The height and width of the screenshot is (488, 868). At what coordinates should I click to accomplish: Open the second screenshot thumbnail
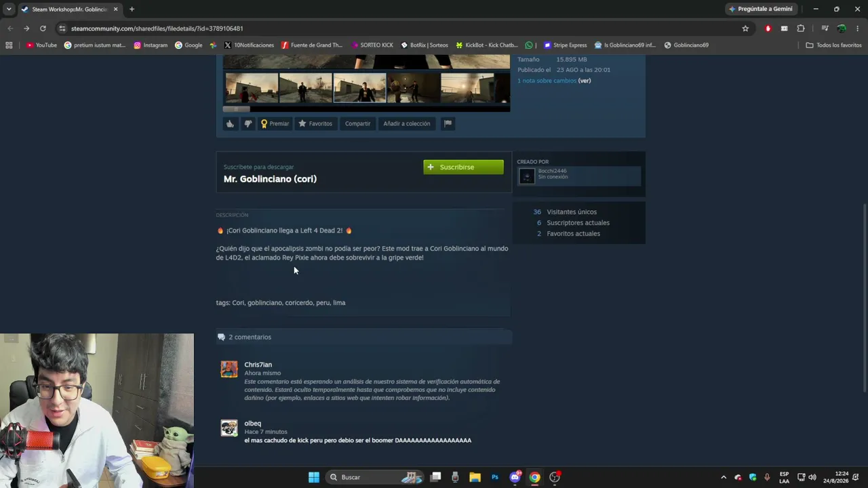click(306, 88)
